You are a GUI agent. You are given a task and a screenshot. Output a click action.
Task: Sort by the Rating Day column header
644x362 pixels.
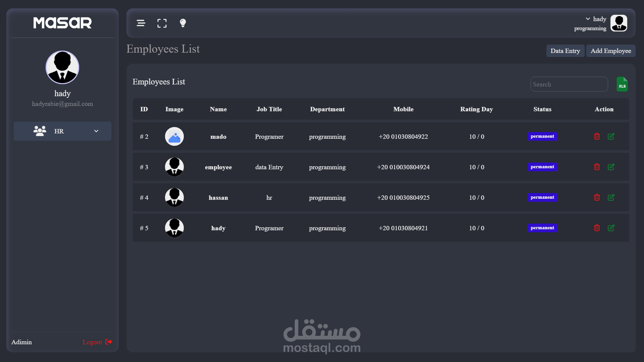click(x=476, y=109)
